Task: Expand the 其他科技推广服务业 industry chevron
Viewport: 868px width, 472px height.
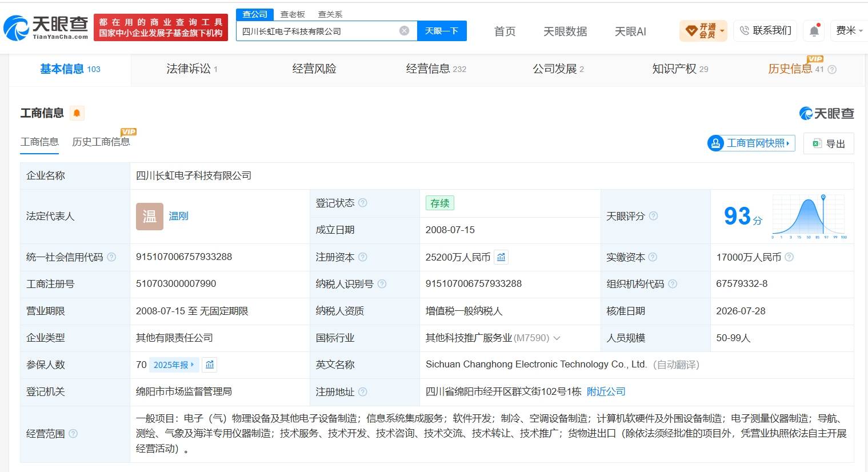Action: tap(557, 338)
